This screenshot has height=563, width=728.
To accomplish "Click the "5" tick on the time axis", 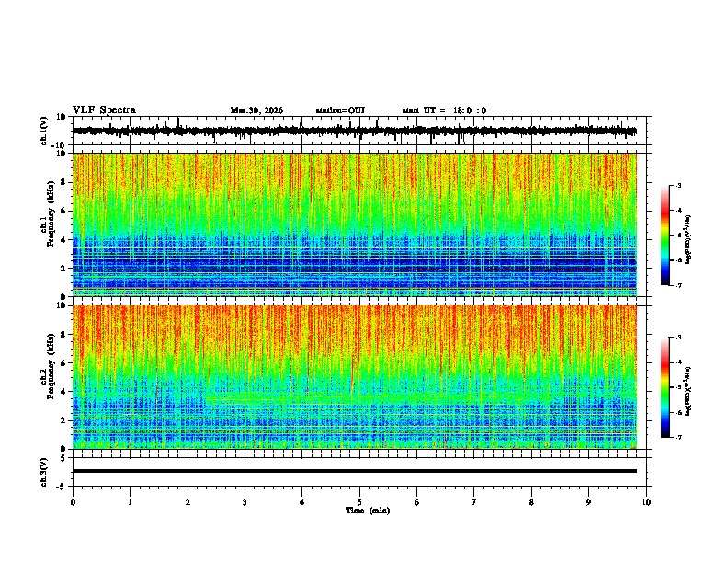I will coord(359,502).
